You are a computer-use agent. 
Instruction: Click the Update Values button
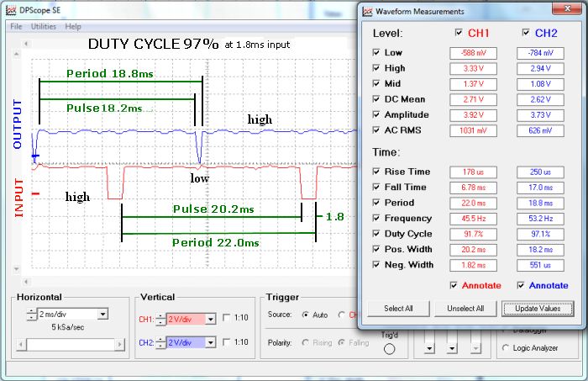click(x=538, y=309)
